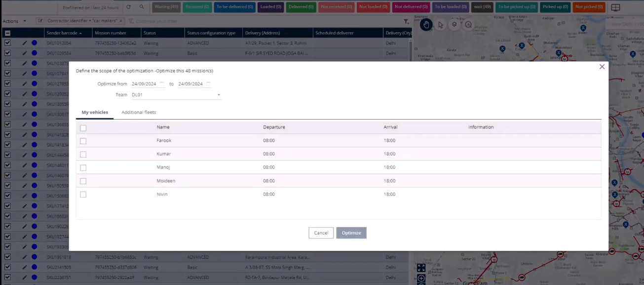Select the map pointer selection tool

tap(441, 24)
